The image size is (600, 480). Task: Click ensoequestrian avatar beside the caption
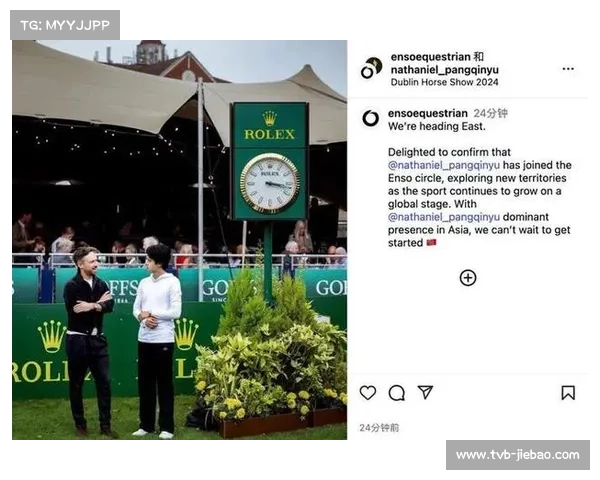pyautogui.click(x=370, y=118)
